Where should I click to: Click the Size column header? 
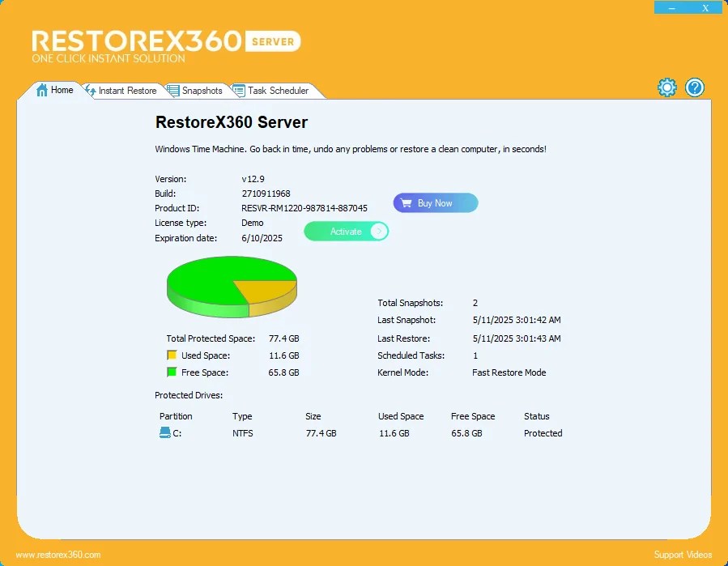click(313, 416)
